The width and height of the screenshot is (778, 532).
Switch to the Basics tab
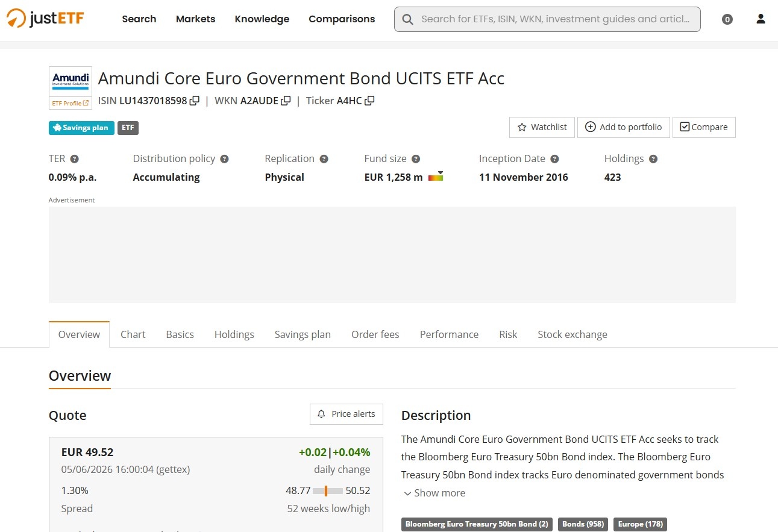pyautogui.click(x=180, y=334)
